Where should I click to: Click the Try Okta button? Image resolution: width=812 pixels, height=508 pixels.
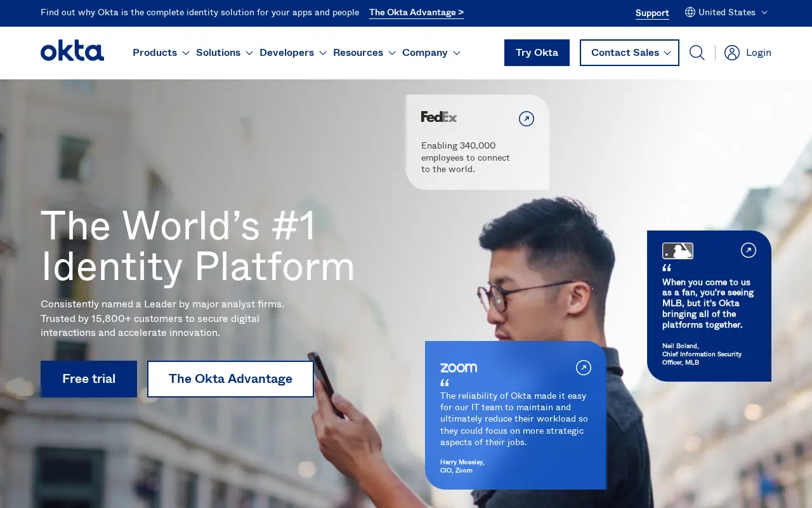click(537, 53)
